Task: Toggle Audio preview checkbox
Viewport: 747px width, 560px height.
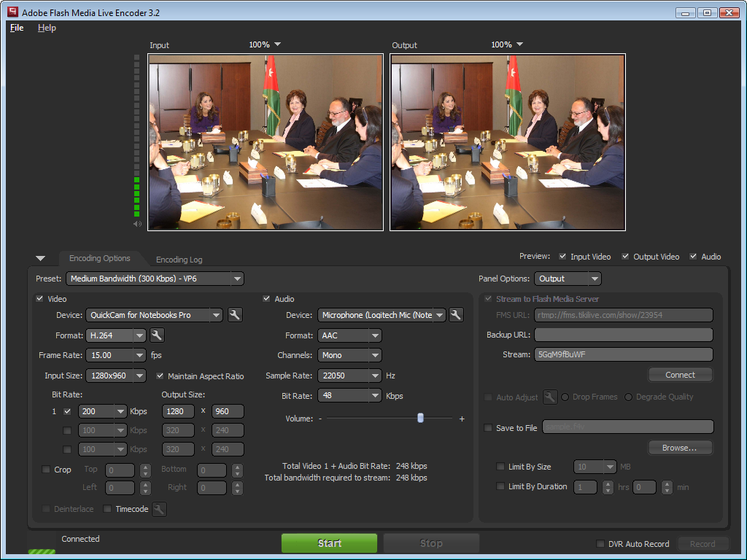Action: (694, 256)
